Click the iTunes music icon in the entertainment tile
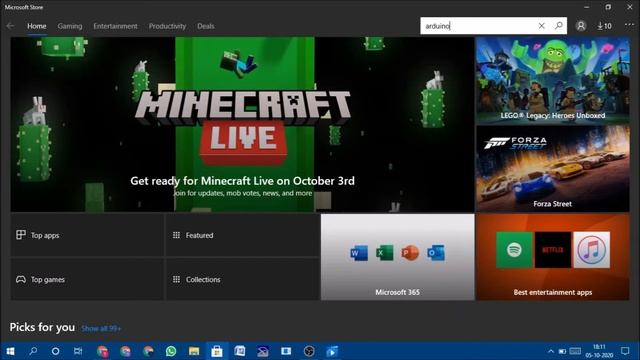Image resolution: width=640 pixels, height=360 pixels. pos(591,250)
